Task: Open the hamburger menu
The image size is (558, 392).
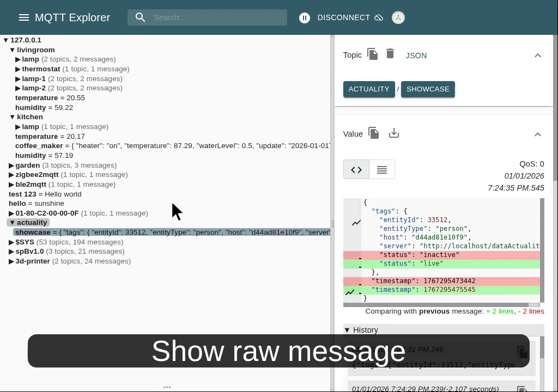Action: coord(23,17)
